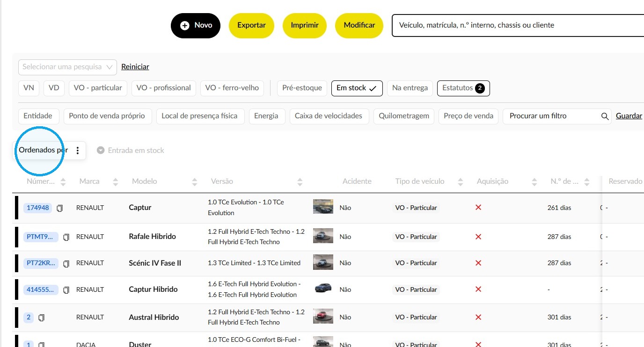Copy vehicle number 174948 using copy icon
Image resolution: width=644 pixels, height=347 pixels.
tap(59, 208)
